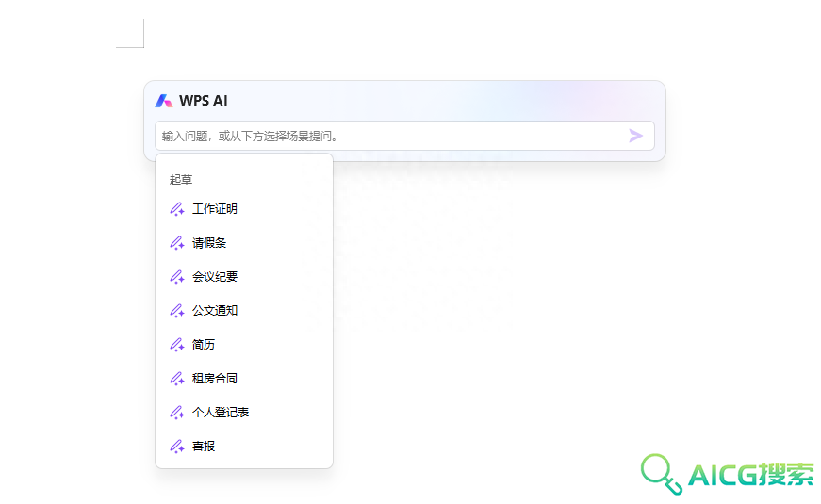Image resolution: width=821 pixels, height=504 pixels.
Task: Click the WPS AI title text
Action: 204,101
